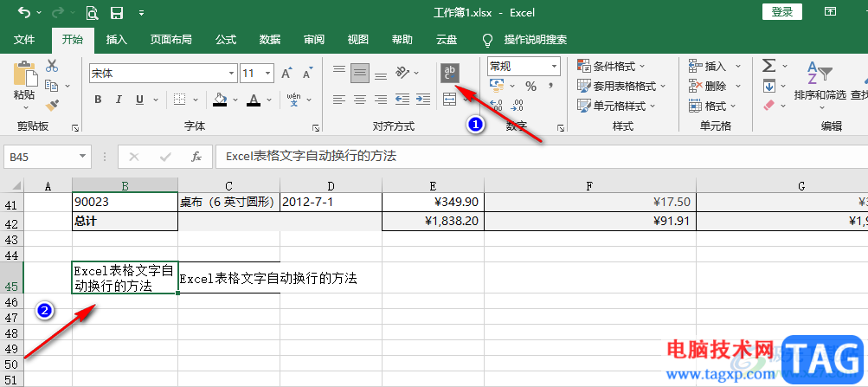This screenshot has height=387, width=868.
Task: Align text to the right
Action: [381, 100]
